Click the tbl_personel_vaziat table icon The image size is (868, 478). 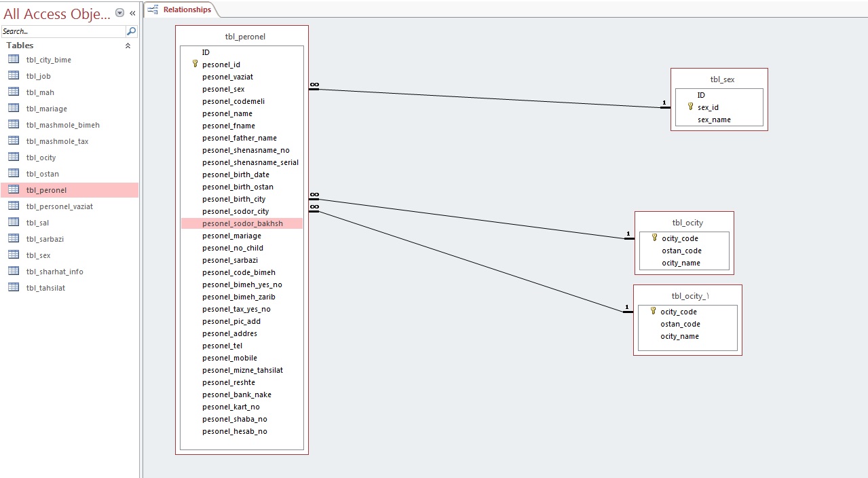coord(14,206)
